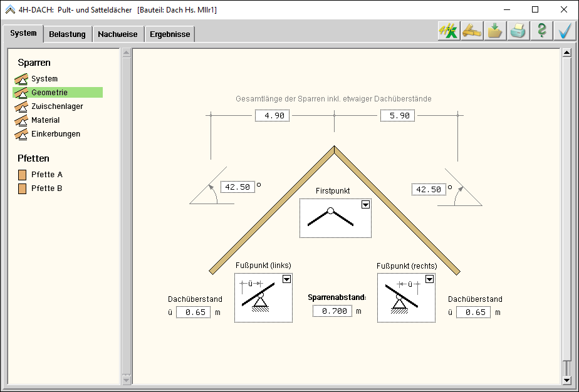Expand the Fußpunkt (rechts) dropdown arrow
Screen dimensions: 579x392
429,279
